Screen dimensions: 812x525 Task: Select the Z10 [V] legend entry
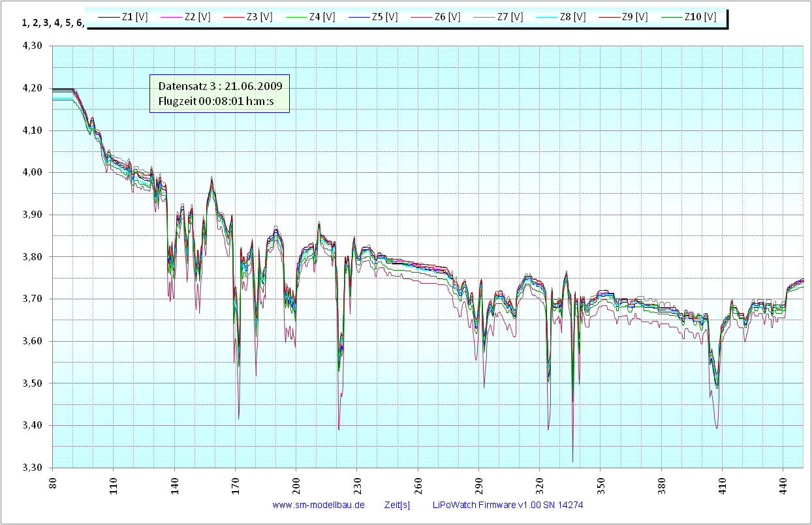tap(700, 17)
